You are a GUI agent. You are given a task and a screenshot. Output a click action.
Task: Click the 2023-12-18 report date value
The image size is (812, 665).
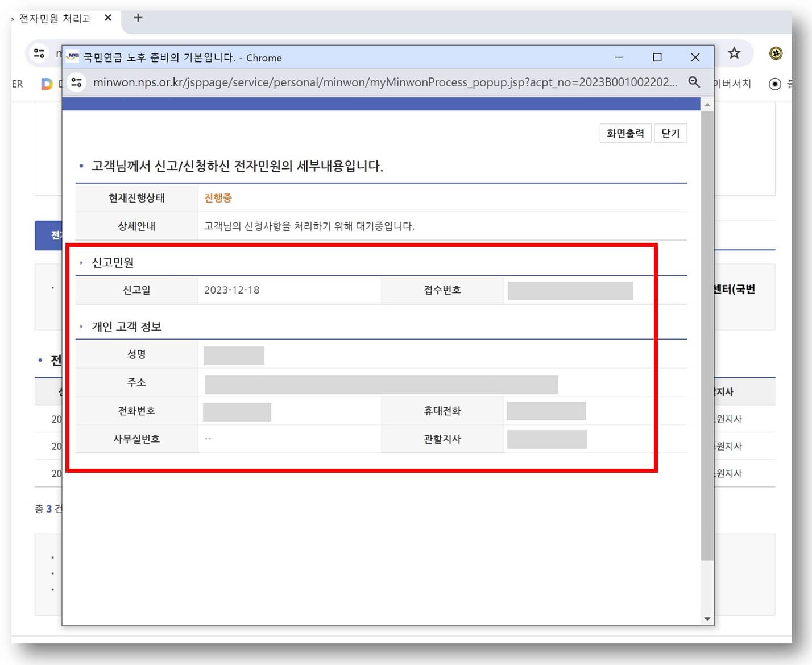[231, 290]
